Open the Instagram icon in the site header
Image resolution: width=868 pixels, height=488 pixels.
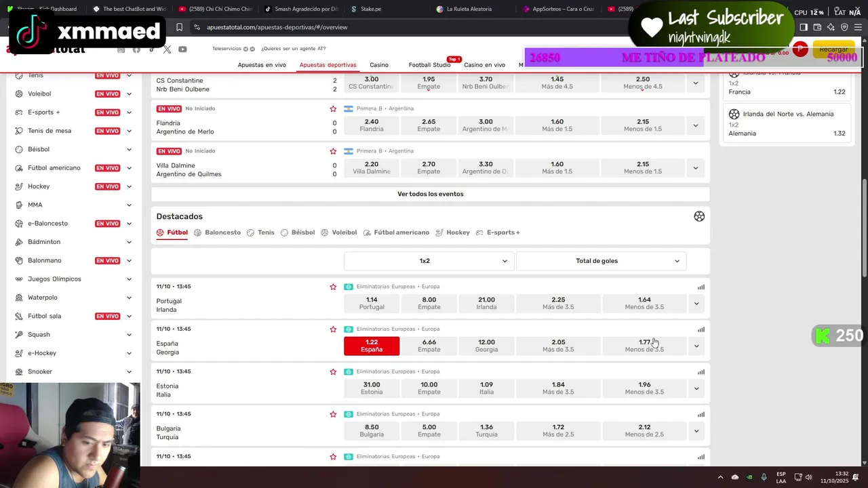point(121,49)
